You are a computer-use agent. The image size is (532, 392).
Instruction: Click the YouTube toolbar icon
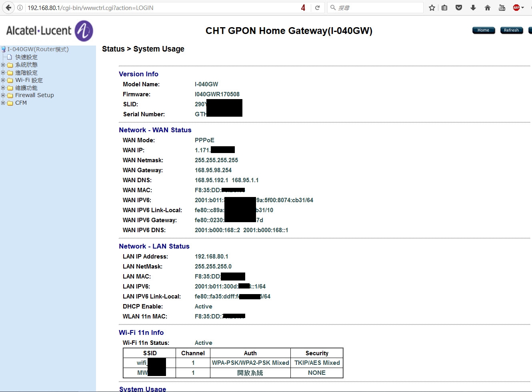pos(502,8)
